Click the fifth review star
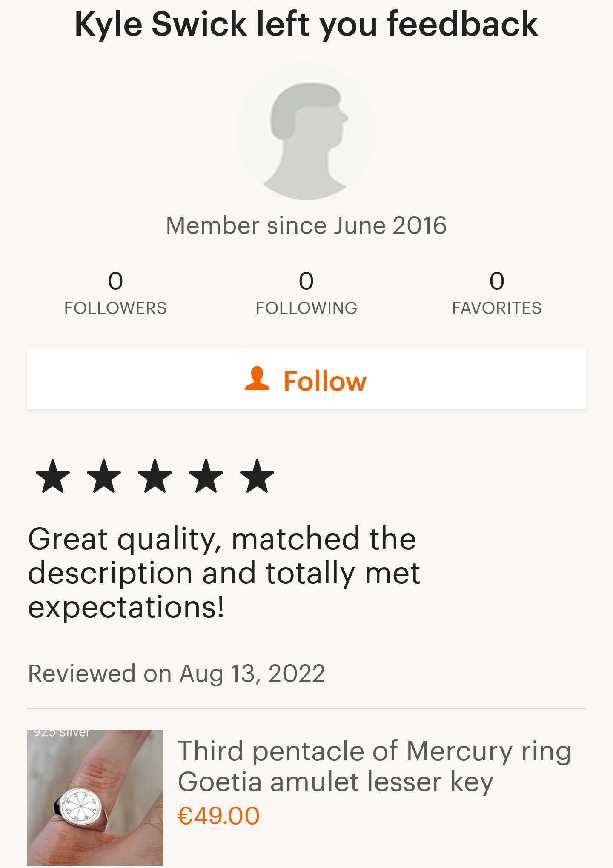The height and width of the screenshot is (868, 613). 257,476
